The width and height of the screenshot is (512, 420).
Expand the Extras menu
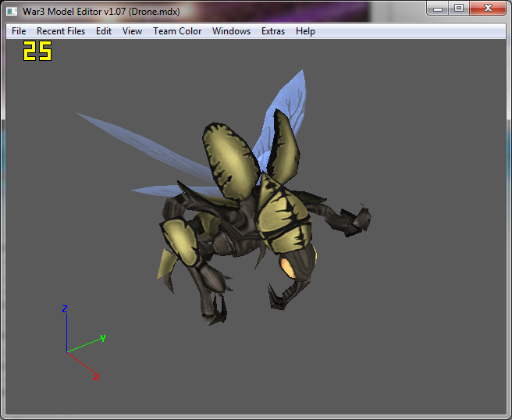273,31
